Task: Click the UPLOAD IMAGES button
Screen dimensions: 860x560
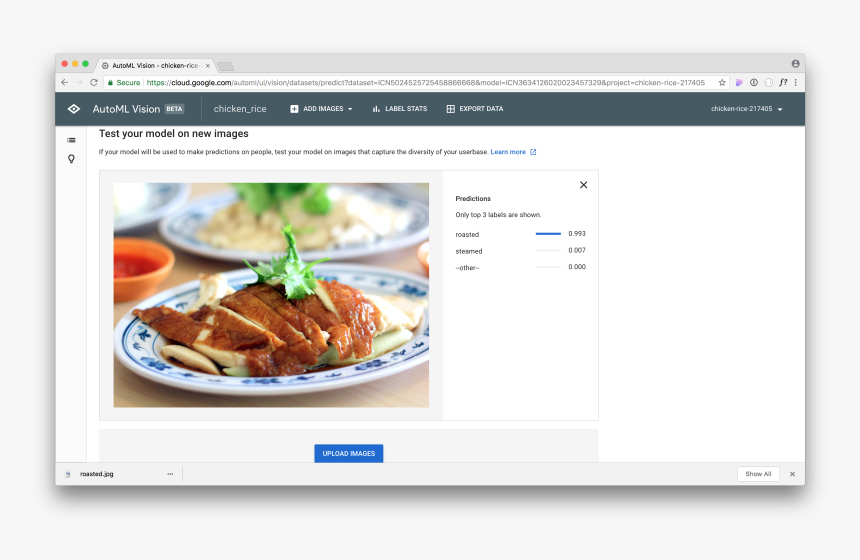Action: click(x=348, y=453)
